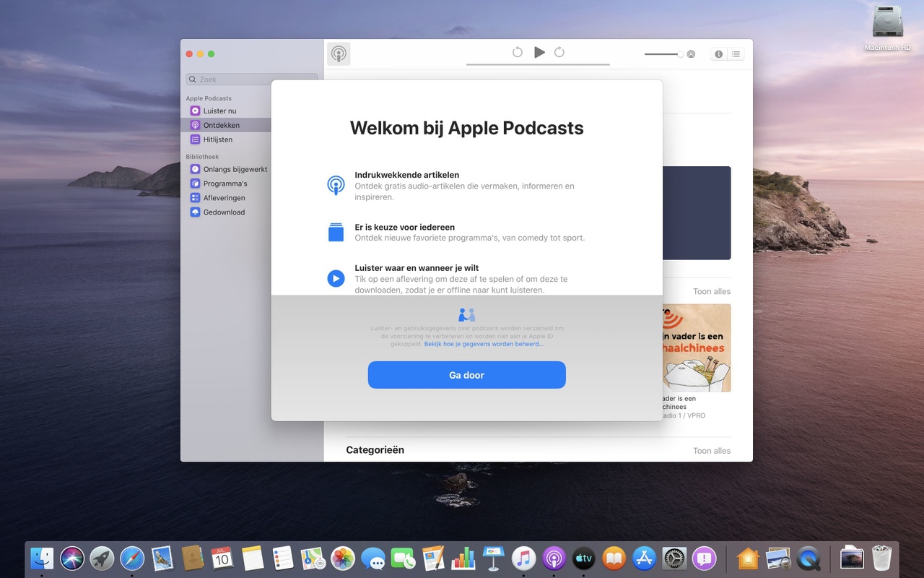Click the skip forward button in the toolbar

coord(559,52)
